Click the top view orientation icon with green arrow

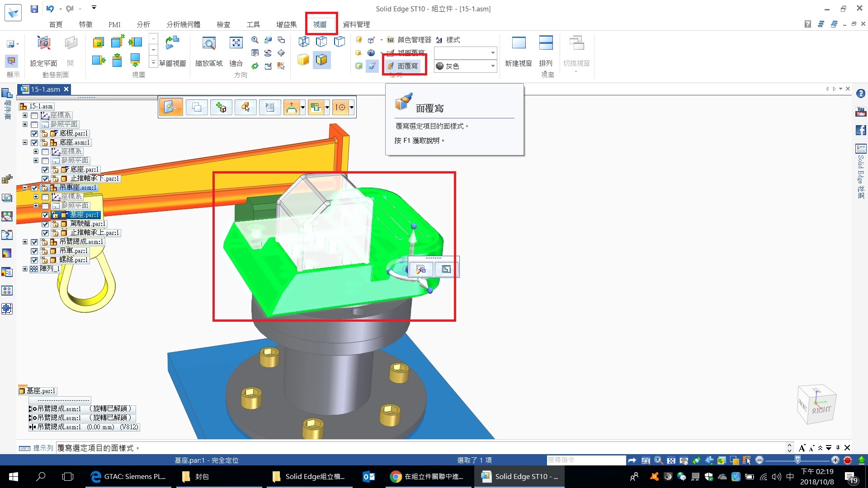click(x=117, y=60)
